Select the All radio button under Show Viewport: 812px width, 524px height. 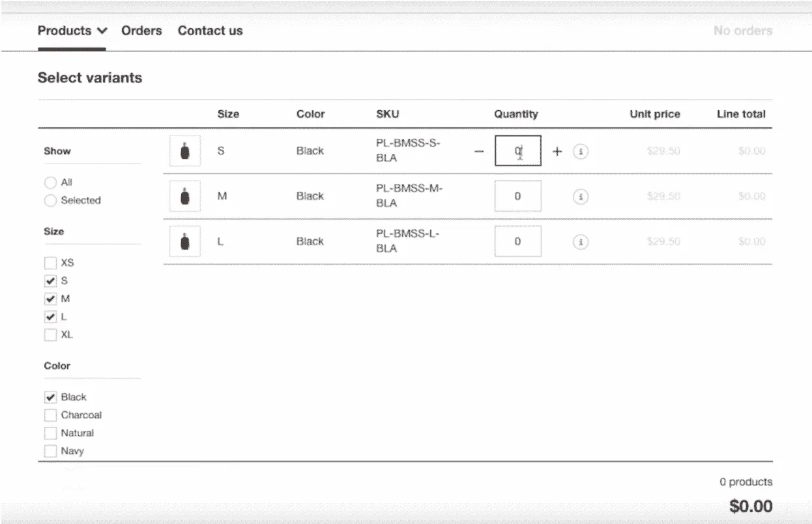point(50,182)
